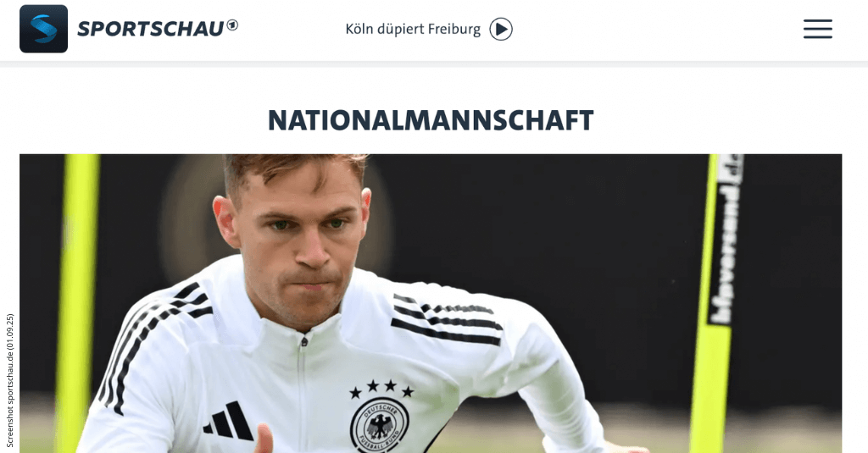Play the Köln düpiert Freiburg clip
Image resolution: width=868 pixels, height=453 pixels.
[x=500, y=30]
